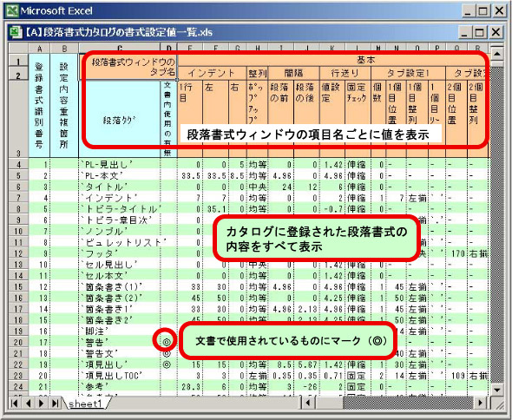
Task: Click previous sheet tab navigation arrow
Action: 28,403
